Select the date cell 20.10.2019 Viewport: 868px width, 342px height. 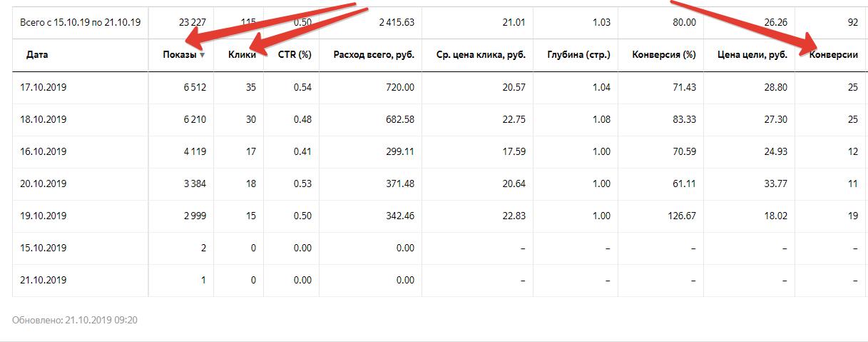tap(44, 183)
